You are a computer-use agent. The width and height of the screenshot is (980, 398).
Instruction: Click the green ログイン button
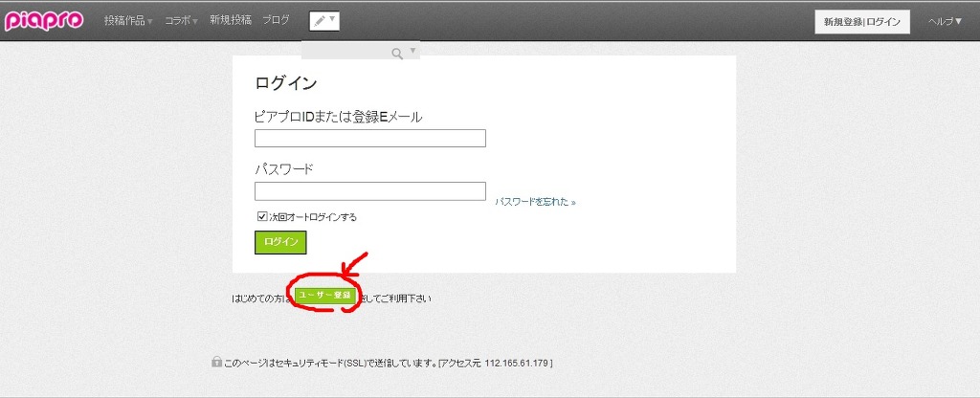click(280, 242)
